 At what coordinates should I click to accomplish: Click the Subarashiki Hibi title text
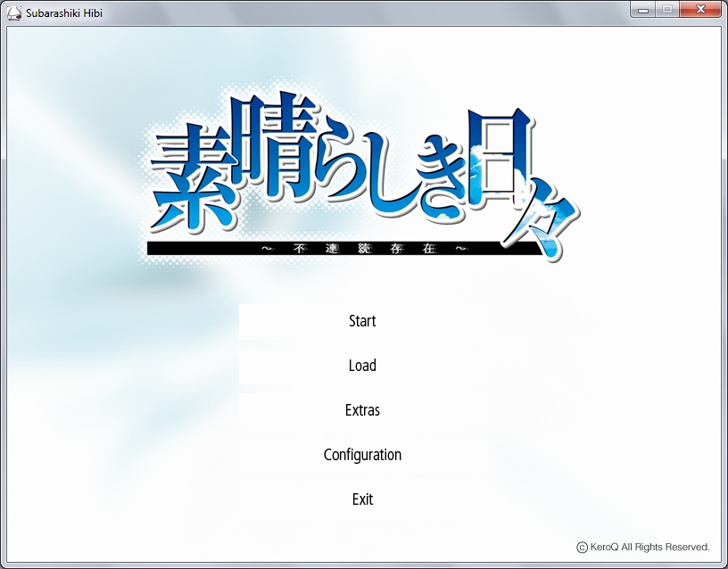pyautogui.click(x=64, y=13)
